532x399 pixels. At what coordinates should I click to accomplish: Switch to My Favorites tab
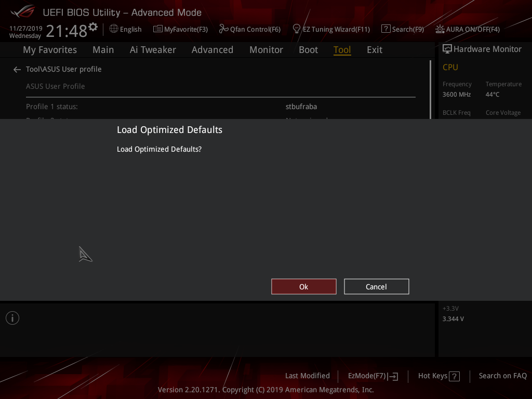point(50,50)
